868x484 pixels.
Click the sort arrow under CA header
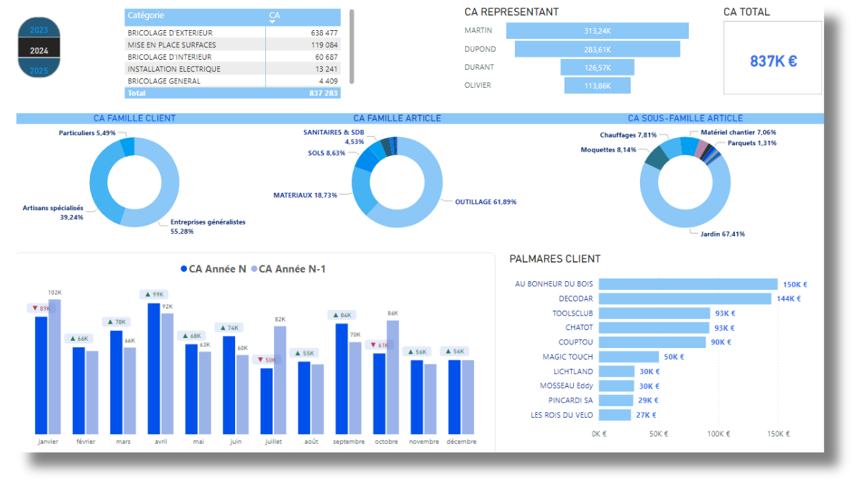tap(272, 22)
